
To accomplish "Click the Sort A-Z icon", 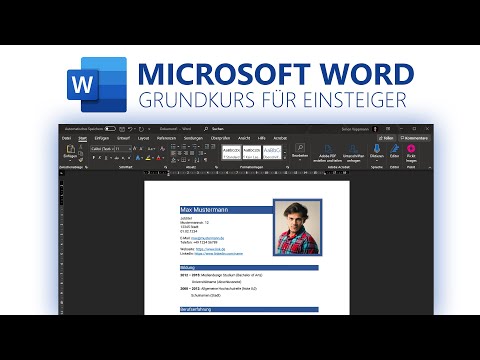I will point(197,160).
